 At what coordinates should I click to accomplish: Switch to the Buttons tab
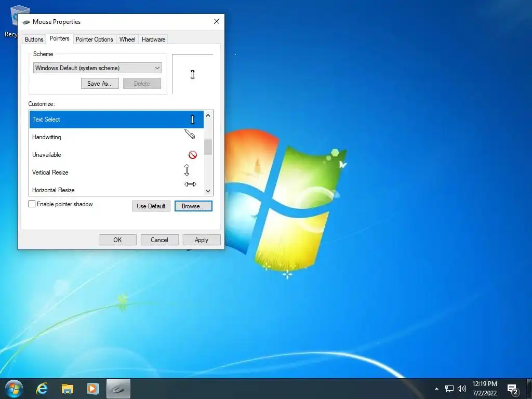pyautogui.click(x=34, y=39)
